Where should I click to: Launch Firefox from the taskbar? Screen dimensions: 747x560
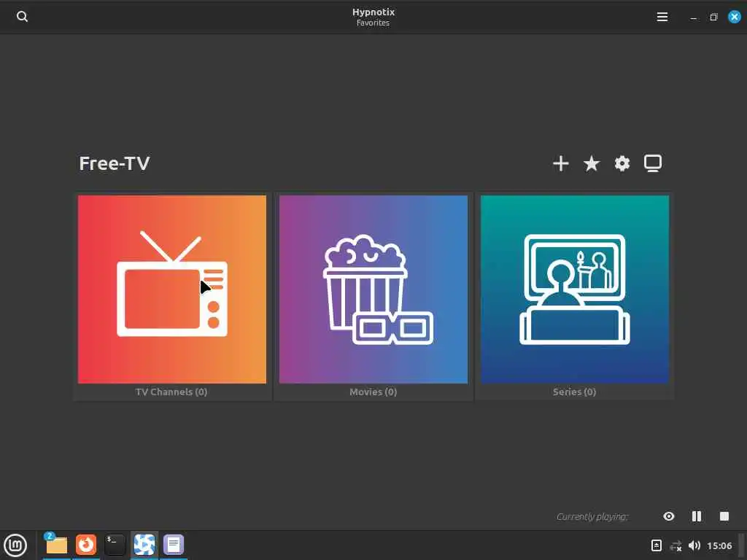(x=86, y=544)
